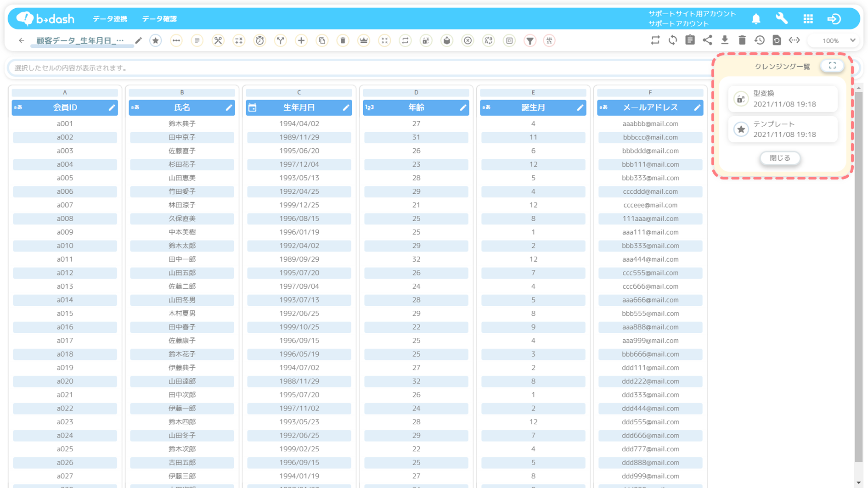Edit the file name with the pencil icon

click(x=138, y=40)
